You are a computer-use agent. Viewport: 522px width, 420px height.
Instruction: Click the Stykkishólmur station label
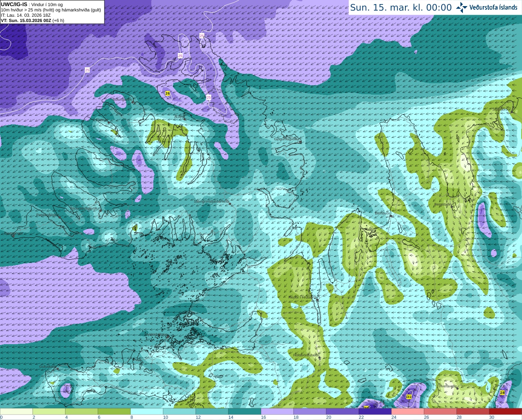(x=156, y=334)
